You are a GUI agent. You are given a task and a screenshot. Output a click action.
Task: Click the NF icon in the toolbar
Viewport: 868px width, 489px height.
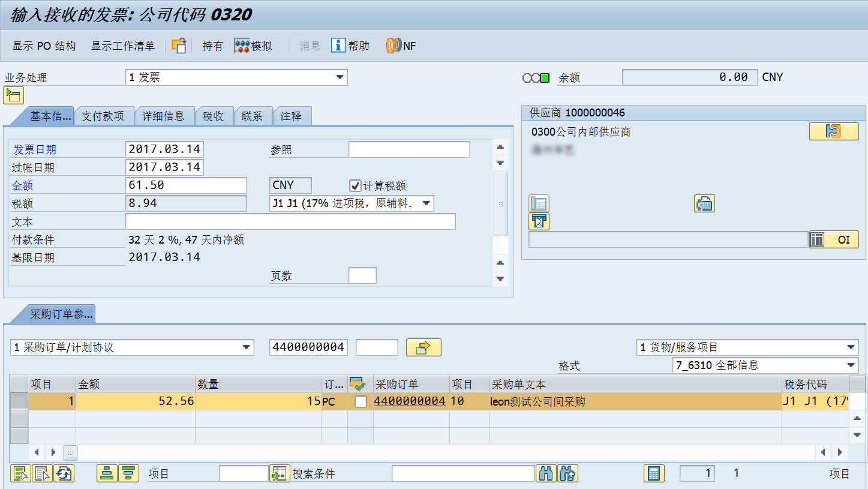coord(394,46)
